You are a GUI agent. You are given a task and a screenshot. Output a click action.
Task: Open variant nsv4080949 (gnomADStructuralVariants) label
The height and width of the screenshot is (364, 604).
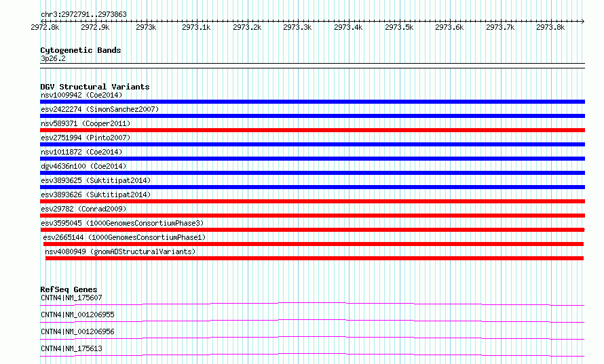[120, 251]
